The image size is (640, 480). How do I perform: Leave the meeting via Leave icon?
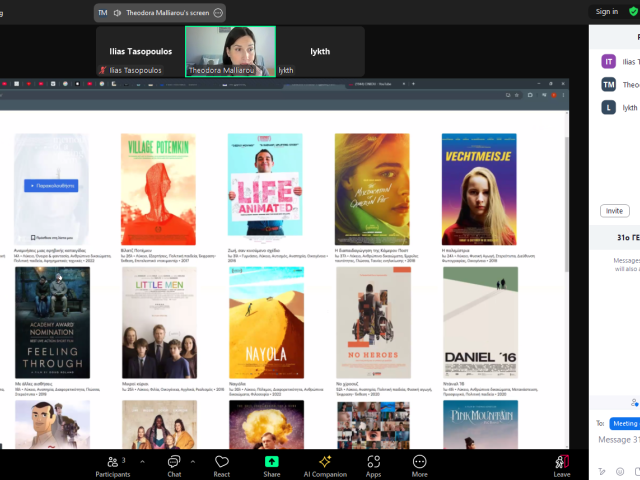click(x=562, y=462)
